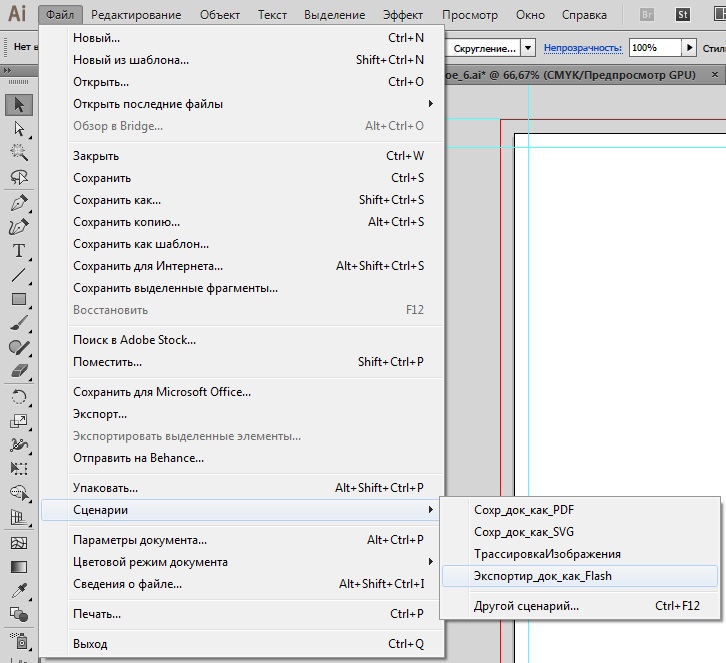This screenshot has height=663, width=726.
Task: Run the ТрассировкаИзображения script
Action: (580, 554)
